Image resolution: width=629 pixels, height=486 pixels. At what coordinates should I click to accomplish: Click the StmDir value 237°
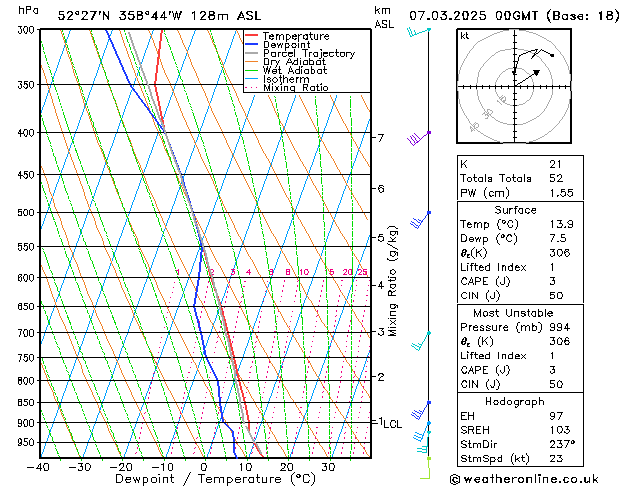pos(562,444)
